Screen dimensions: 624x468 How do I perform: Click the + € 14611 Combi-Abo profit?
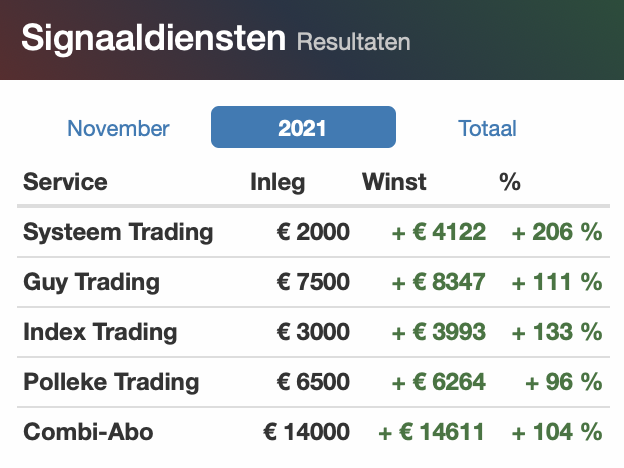tap(431, 432)
